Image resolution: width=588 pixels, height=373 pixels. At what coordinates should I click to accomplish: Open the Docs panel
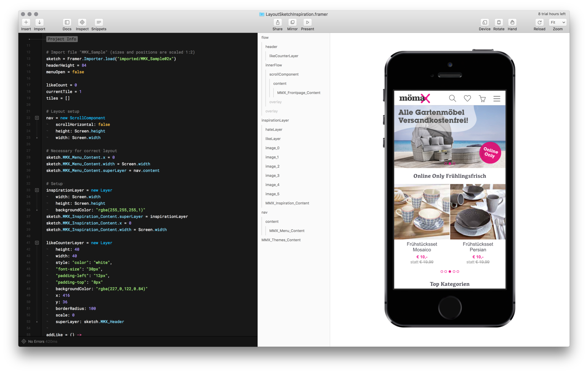click(67, 22)
